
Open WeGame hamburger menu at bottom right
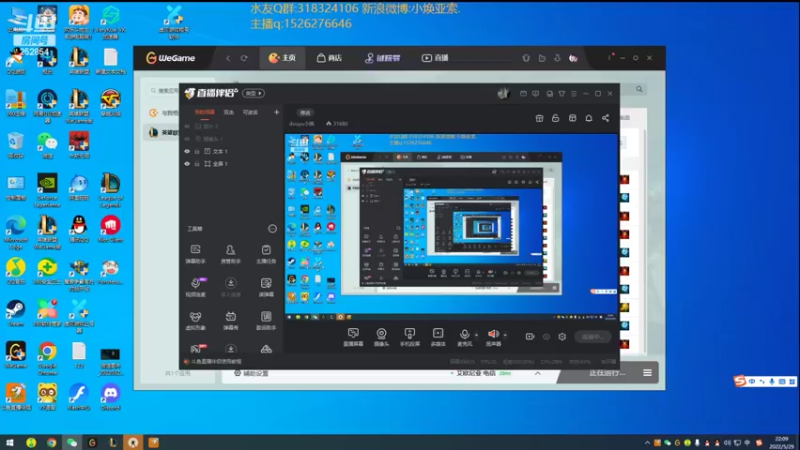pyautogui.click(x=647, y=373)
